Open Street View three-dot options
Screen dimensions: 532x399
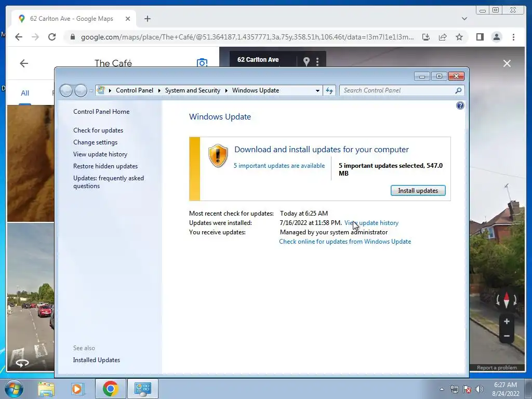[317, 61]
